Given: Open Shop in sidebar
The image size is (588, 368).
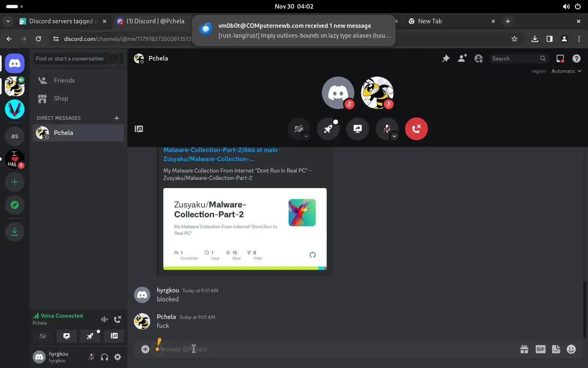Looking at the screenshot, I should [78, 99].
